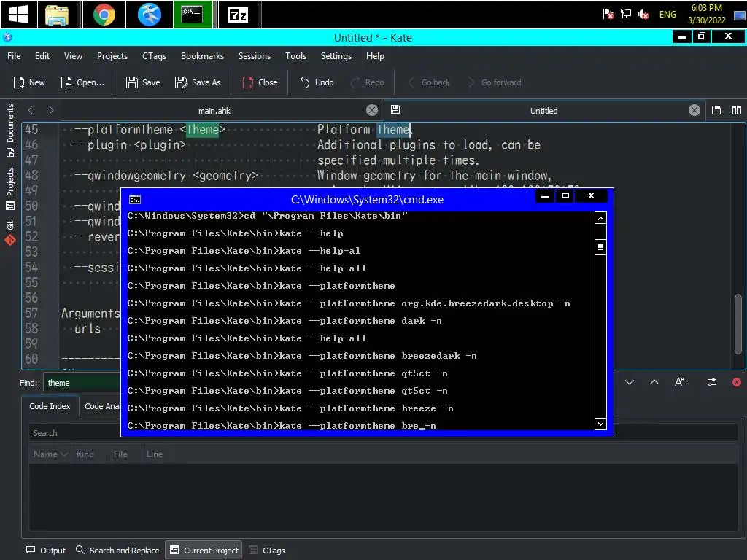The width and height of the screenshot is (747, 560).
Task: Switch to the main.ahk tab
Action: click(x=214, y=111)
